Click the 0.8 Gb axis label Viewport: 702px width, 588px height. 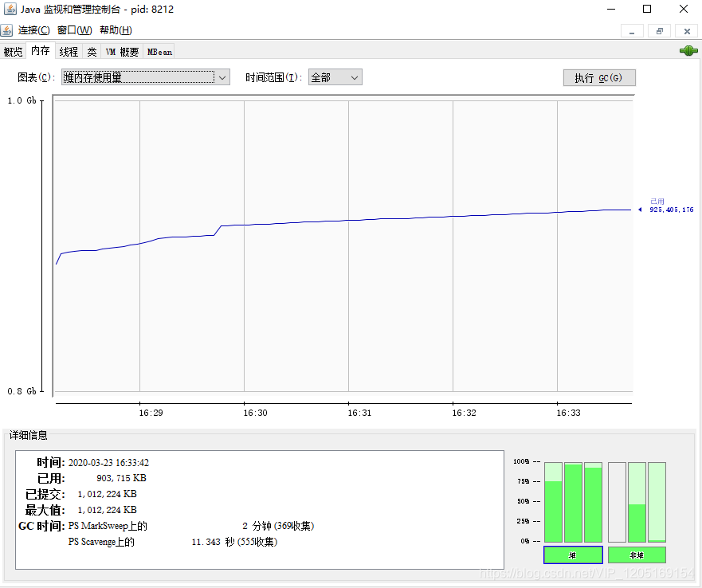(x=22, y=391)
